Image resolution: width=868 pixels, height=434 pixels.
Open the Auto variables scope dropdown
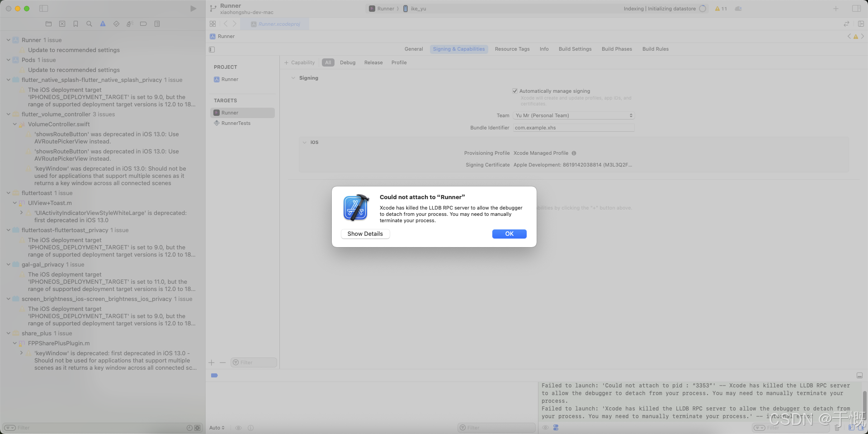[x=217, y=428]
